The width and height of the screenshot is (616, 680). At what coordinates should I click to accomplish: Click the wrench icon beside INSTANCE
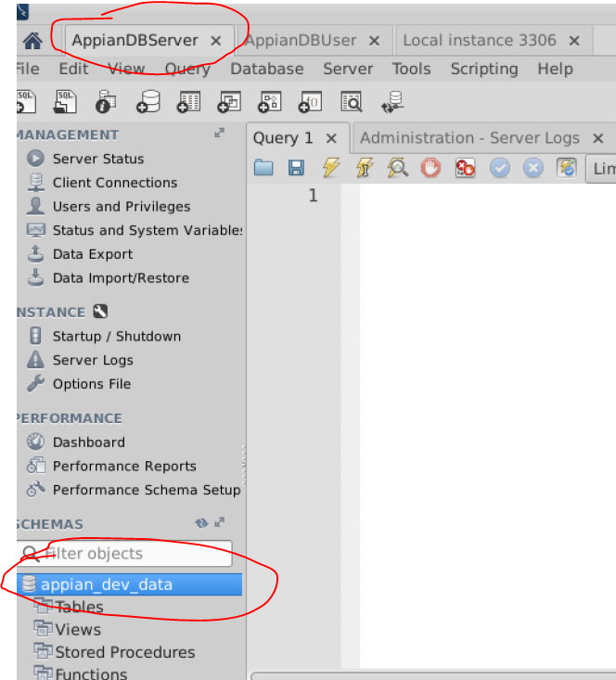pos(100,312)
